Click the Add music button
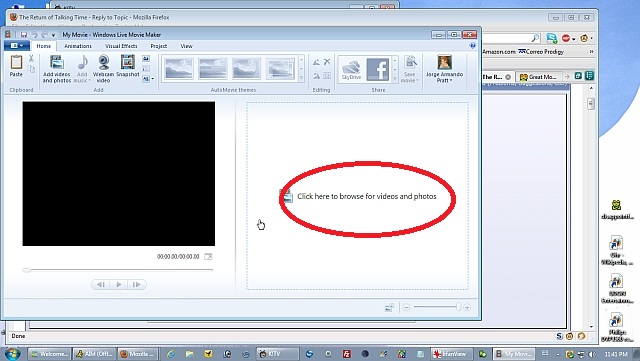 coord(82,69)
